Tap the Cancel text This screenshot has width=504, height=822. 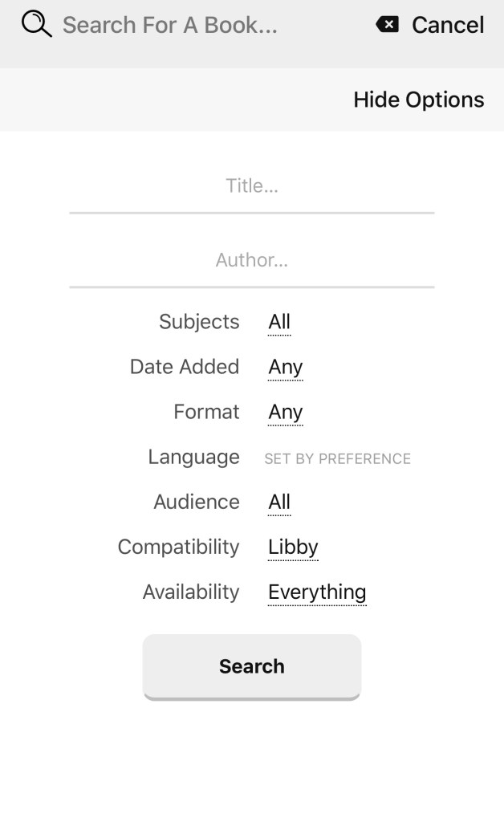448,26
